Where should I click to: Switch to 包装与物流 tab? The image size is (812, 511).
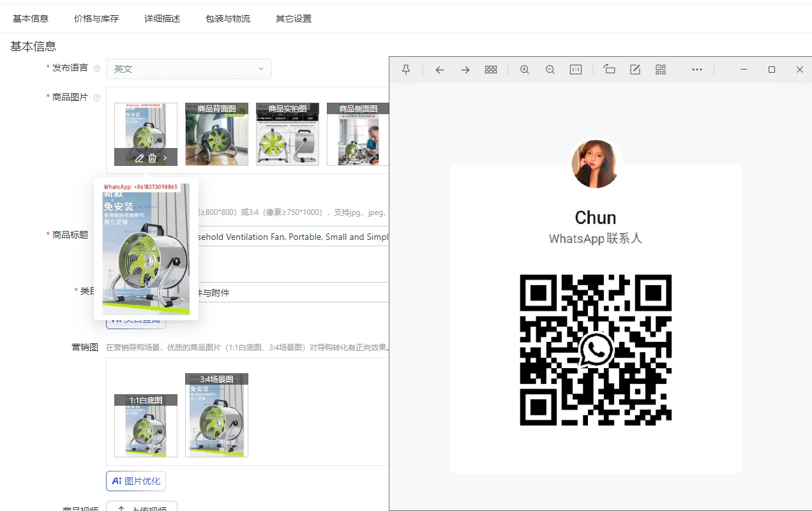[x=228, y=19]
